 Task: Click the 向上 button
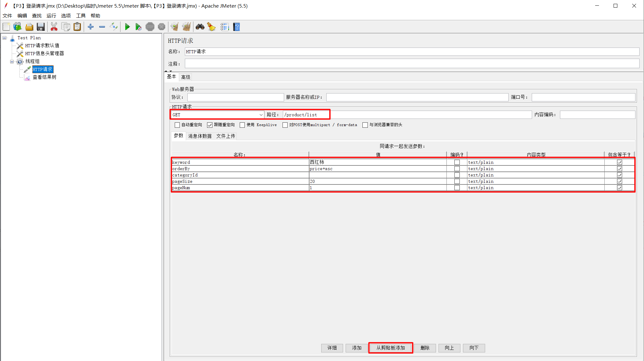click(449, 348)
